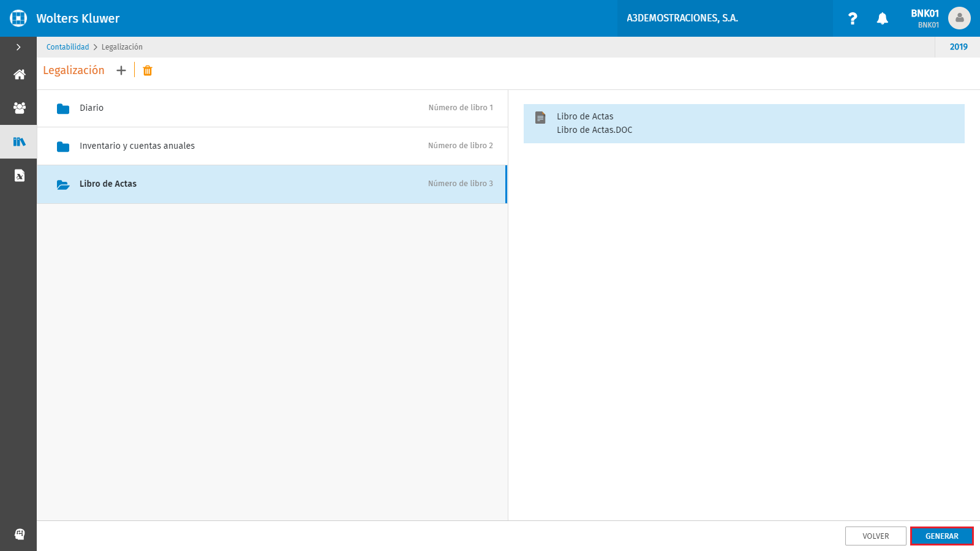
Task: Click the Wolters Kluwer brand name text
Action: pos(78,18)
